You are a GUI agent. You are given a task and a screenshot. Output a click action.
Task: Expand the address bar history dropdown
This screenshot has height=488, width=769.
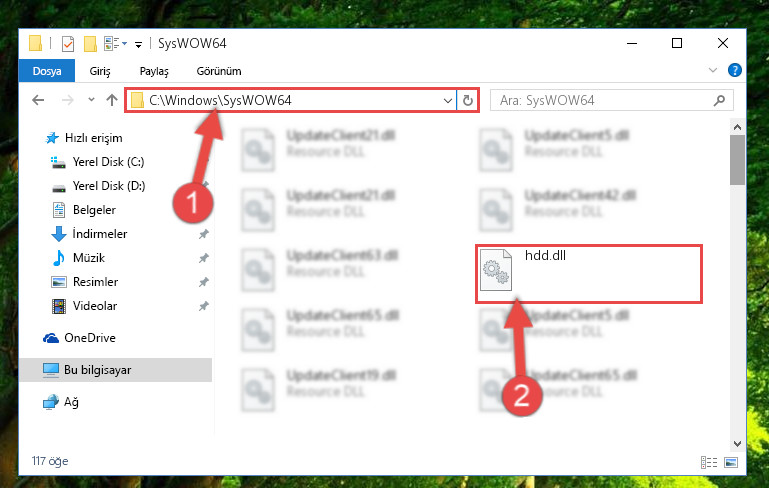tap(447, 100)
